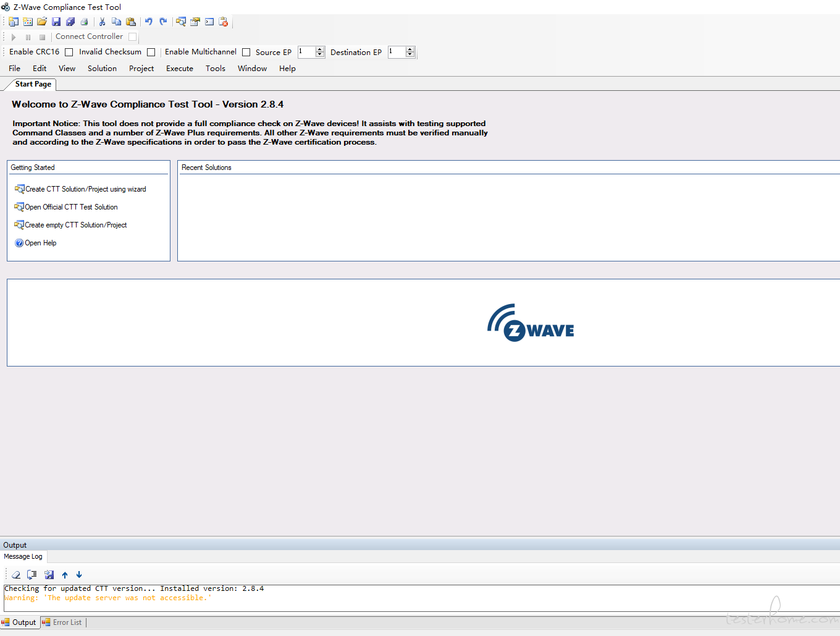Click the New Solution toolbar icon
This screenshot has width=840, height=636.
point(14,22)
